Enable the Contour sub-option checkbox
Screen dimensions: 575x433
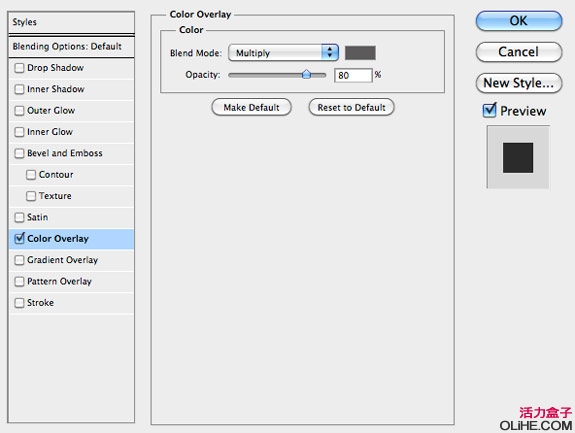point(31,175)
